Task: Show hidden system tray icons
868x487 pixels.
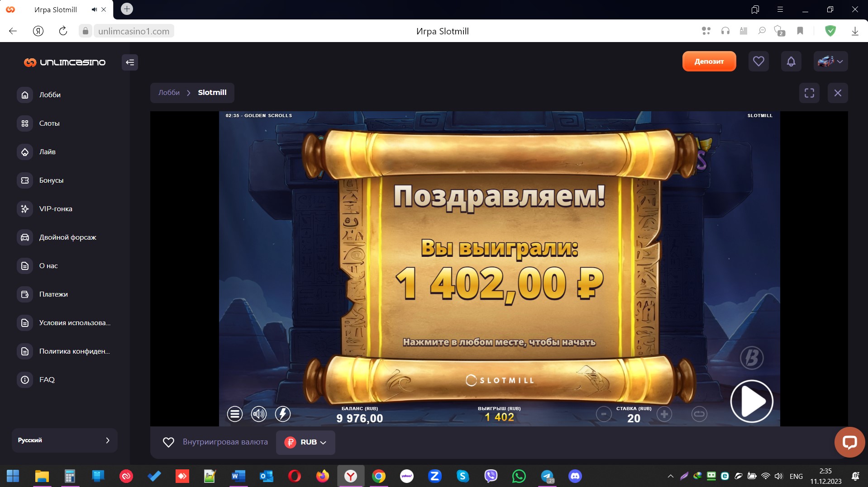Action: click(x=671, y=476)
